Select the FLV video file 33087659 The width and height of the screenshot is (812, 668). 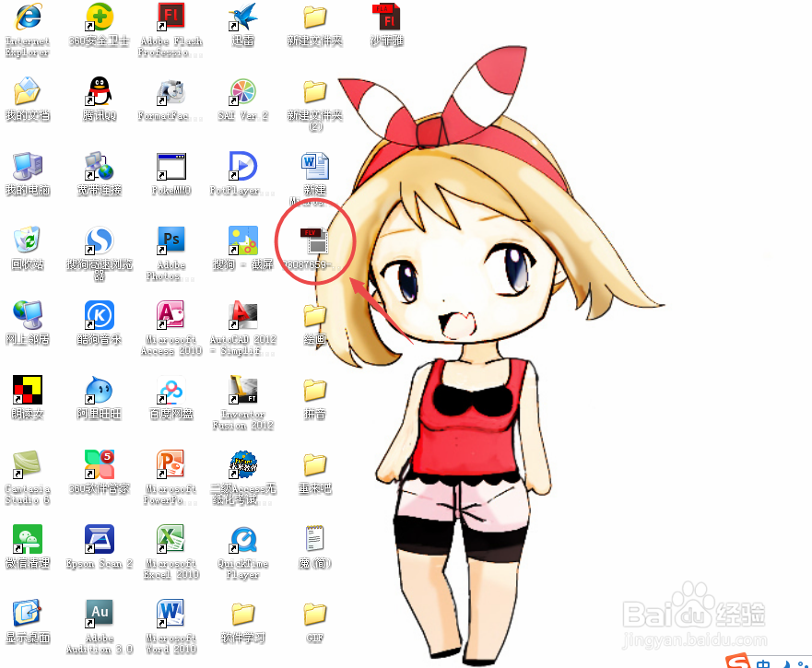point(315,240)
